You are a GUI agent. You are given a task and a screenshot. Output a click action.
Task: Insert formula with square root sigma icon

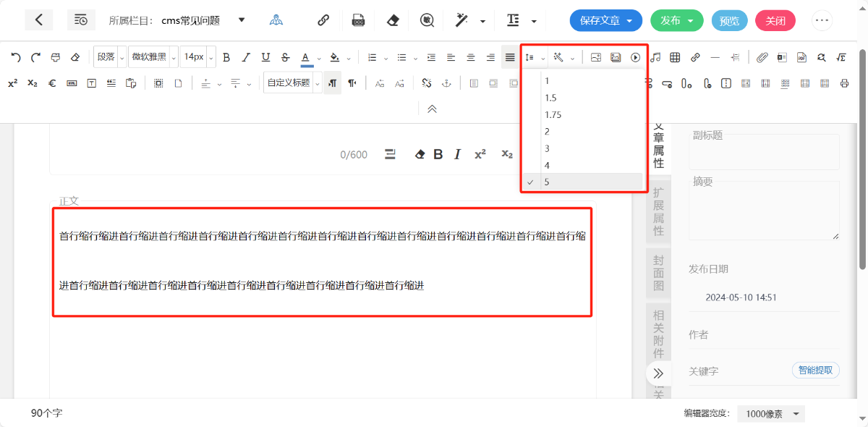841,57
